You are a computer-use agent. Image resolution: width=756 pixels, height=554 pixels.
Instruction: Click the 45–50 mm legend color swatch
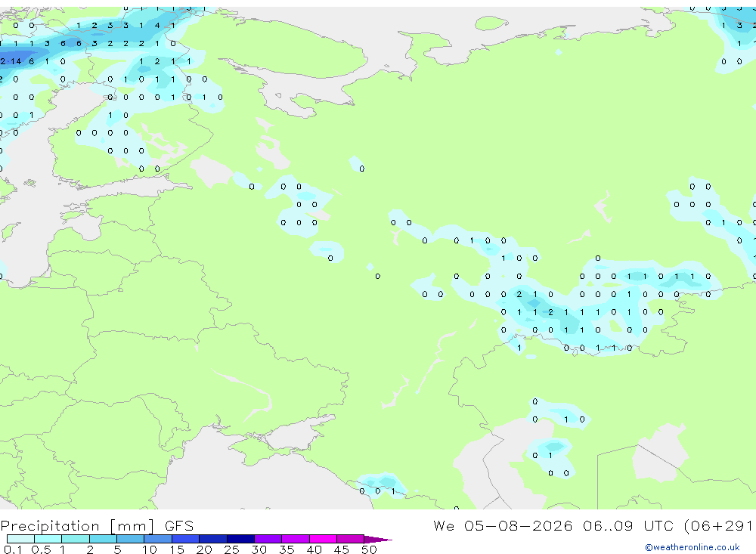pyautogui.click(x=351, y=539)
